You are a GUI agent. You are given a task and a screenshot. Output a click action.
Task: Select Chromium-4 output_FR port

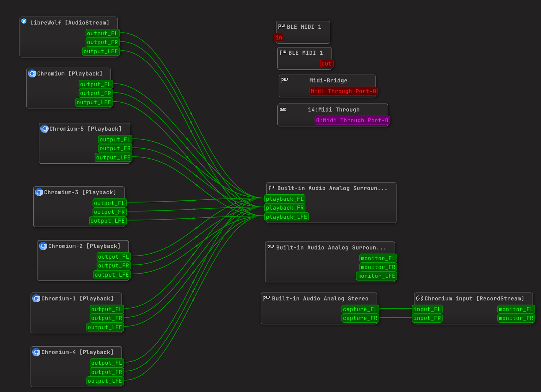coord(107,372)
